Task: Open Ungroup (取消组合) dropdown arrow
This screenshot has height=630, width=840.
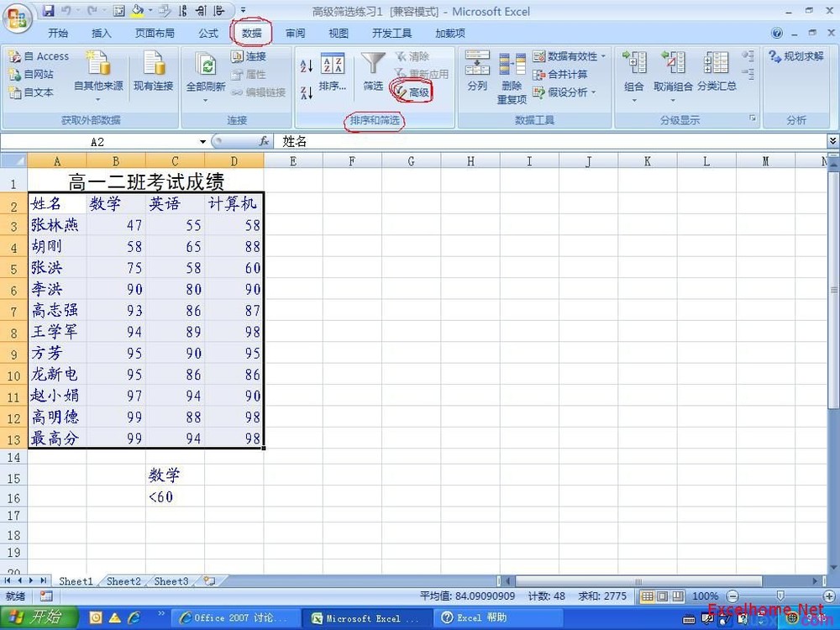Action: (x=673, y=100)
